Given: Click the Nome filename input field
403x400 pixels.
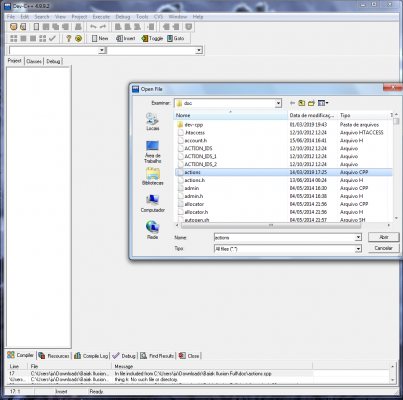Looking at the screenshot, I should [x=284, y=237].
